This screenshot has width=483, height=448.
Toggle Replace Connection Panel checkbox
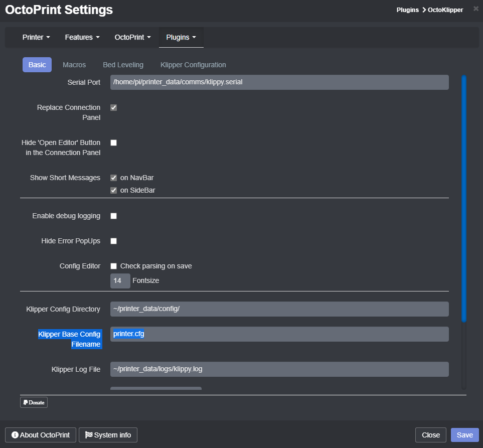(x=114, y=108)
